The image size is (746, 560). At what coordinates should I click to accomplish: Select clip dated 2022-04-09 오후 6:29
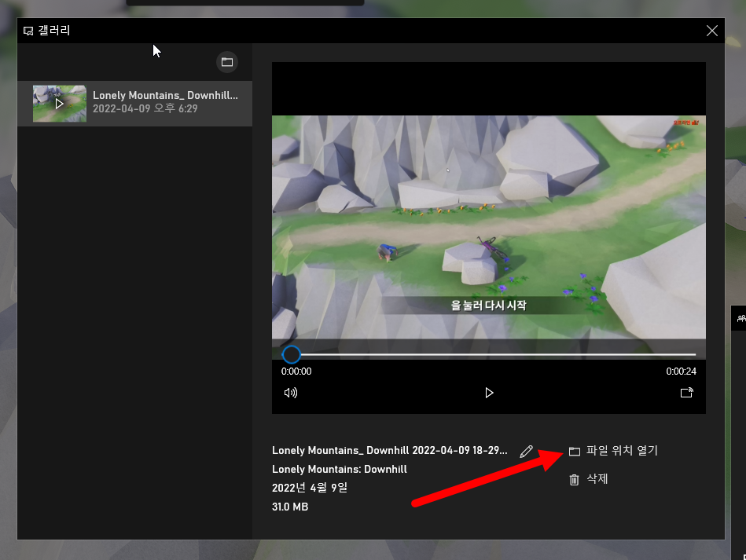(135, 104)
